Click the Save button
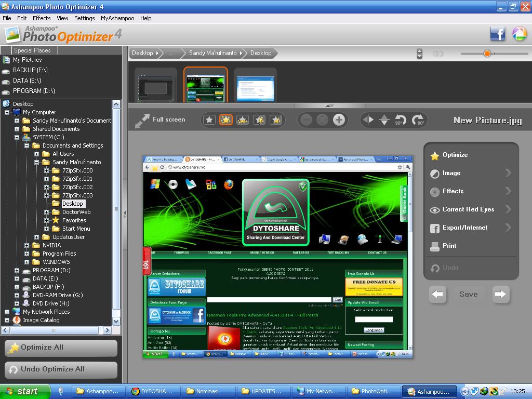The width and height of the screenshot is (532, 399). coord(469,294)
